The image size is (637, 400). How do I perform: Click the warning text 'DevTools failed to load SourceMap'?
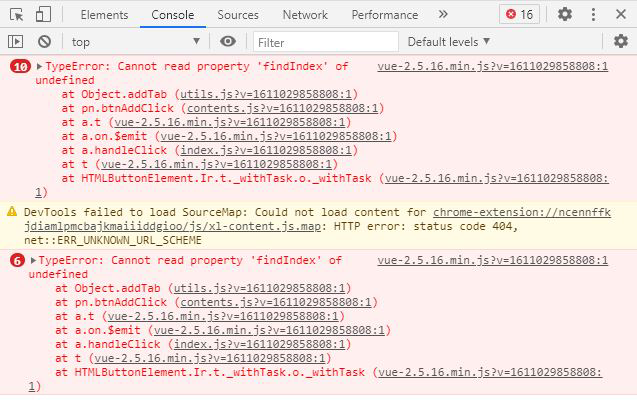(x=136, y=212)
